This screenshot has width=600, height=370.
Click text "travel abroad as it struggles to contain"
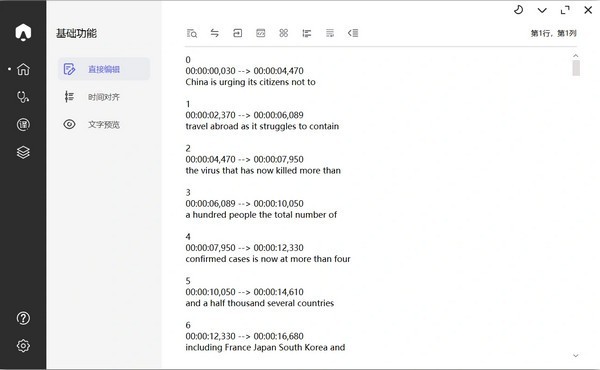point(262,126)
